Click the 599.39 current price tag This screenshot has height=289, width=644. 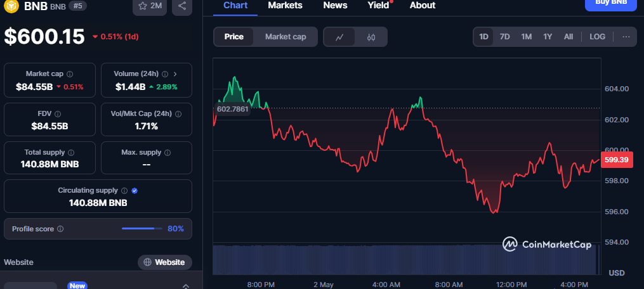(x=617, y=160)
